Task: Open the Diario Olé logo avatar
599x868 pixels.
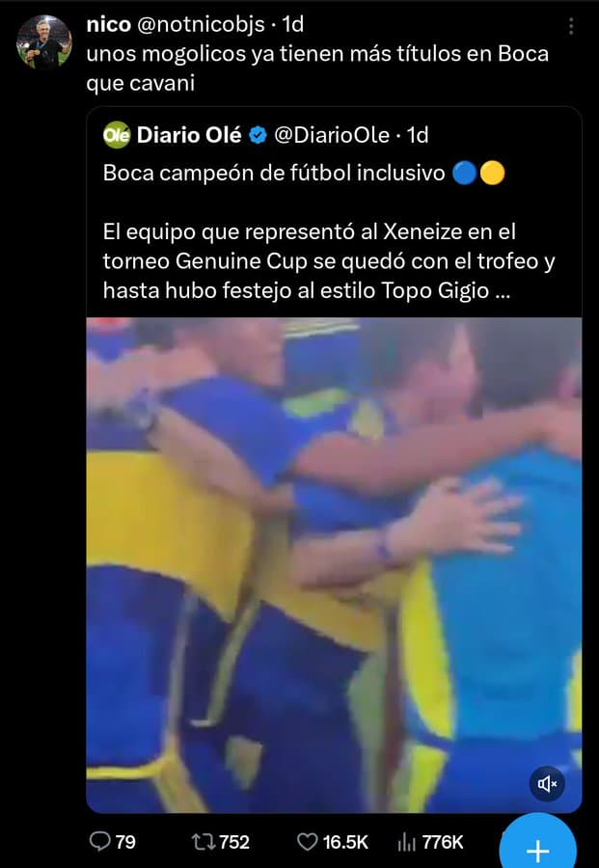Action: tap(117, 135)
